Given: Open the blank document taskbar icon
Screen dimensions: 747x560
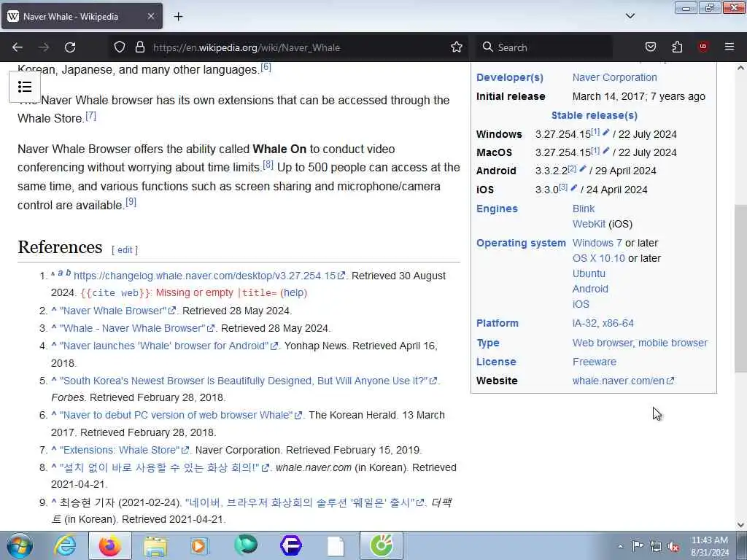Looking at the screenshot, I should (x=336, y=546).
